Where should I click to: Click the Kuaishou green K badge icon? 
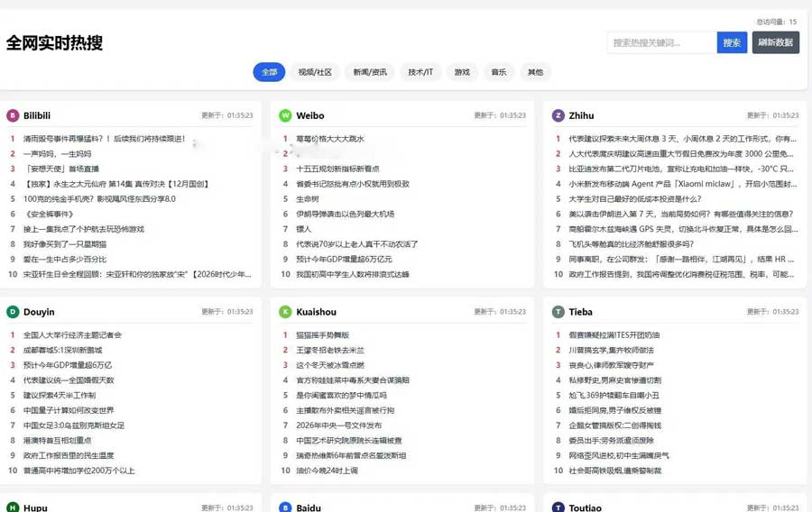pos(285,312)
